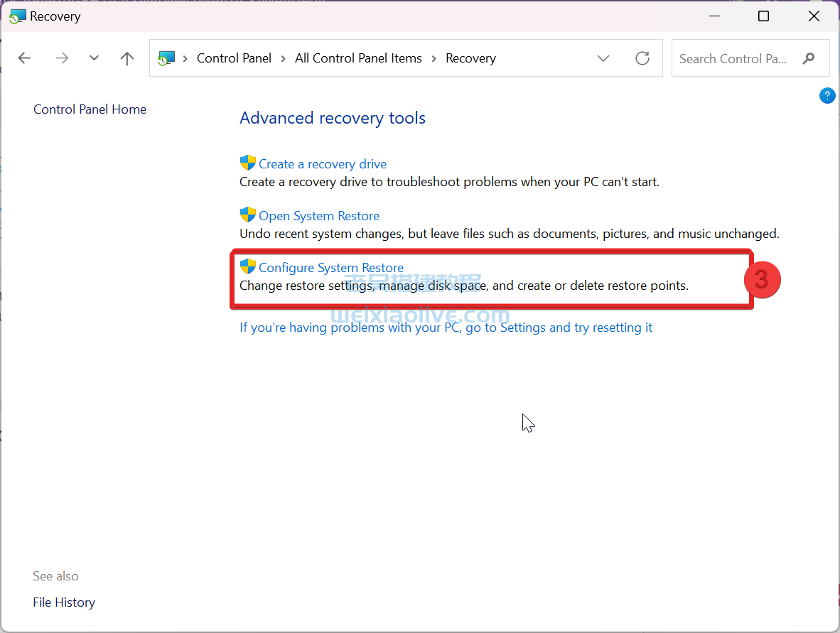The height and width of the screenshot is (633, 840).
Task: Expand the breadcrumb chevron after All Control Panel Items
Action: click(434, 58)
